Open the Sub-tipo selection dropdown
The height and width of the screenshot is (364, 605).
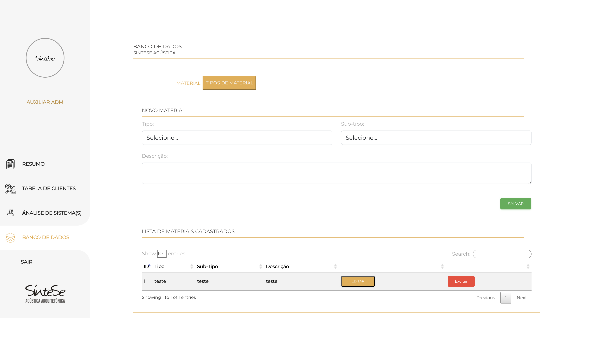click(x=436, y=137)
